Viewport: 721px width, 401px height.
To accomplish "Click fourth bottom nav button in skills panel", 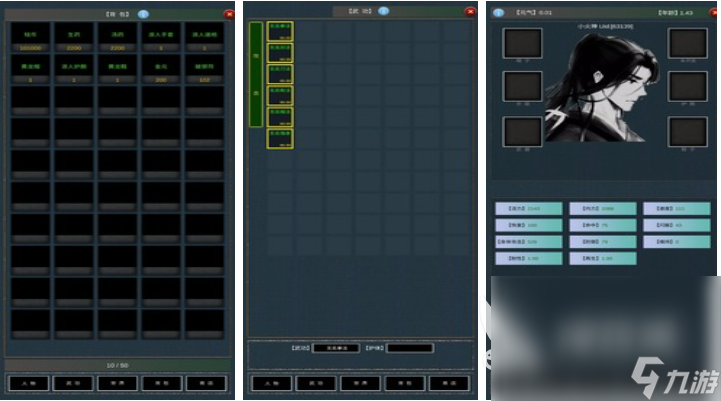I will click(x=405, y=383).
